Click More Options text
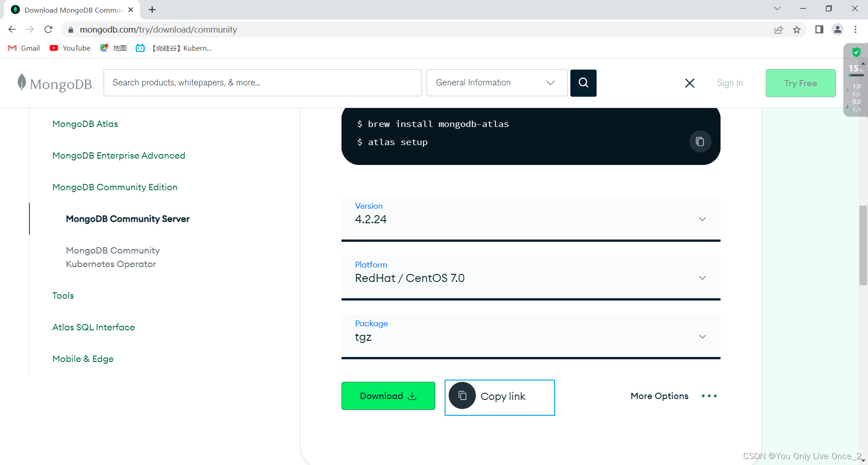This screenshot has height=465, width=868. tap(659, 396)
